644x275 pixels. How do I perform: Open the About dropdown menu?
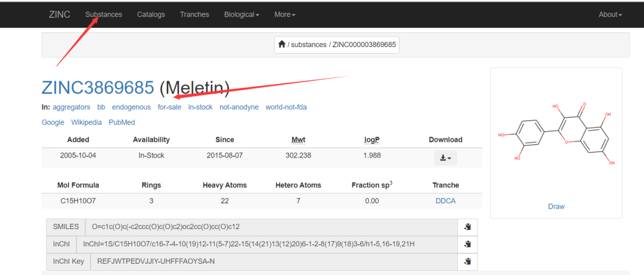tap(610, 14)
